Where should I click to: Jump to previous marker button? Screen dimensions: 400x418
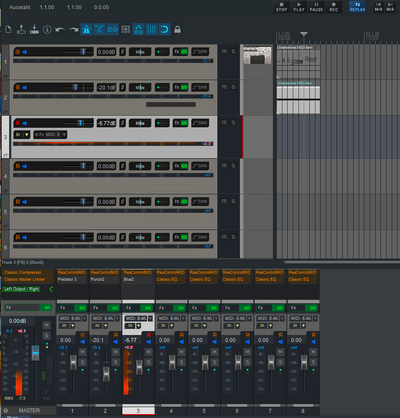[378, 7]
